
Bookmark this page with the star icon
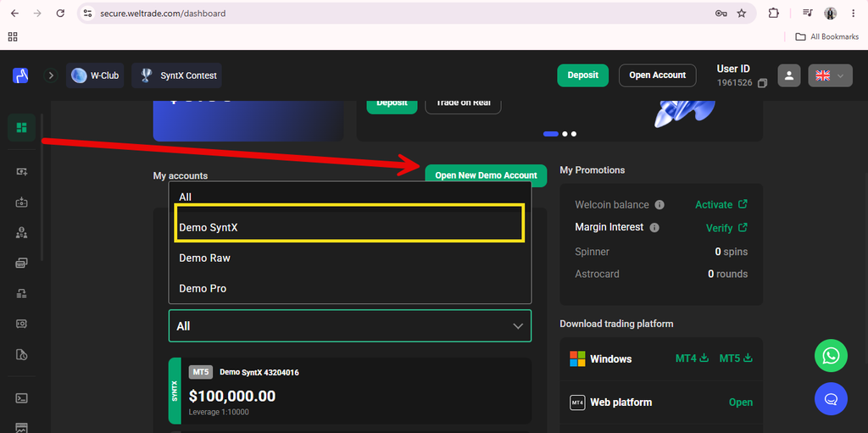tap(741, 14)
